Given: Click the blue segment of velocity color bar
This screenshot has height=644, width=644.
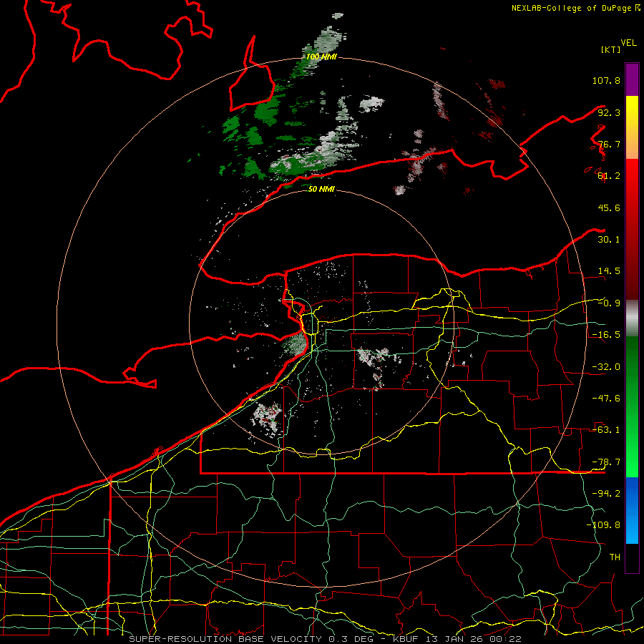Looking at the screenshot, I should tap(632, 510).
